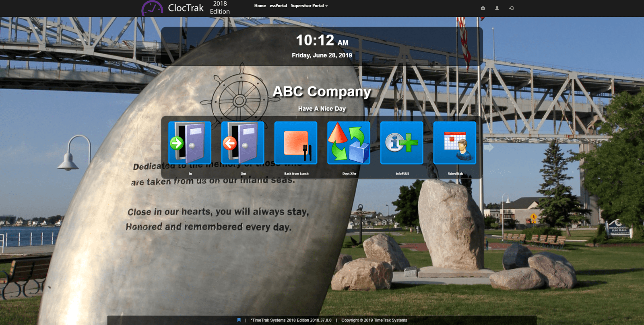644x325 pixels.
Task: Click the TimeTrak Systems 2018 Edition version text
Action: coord(291,320)
